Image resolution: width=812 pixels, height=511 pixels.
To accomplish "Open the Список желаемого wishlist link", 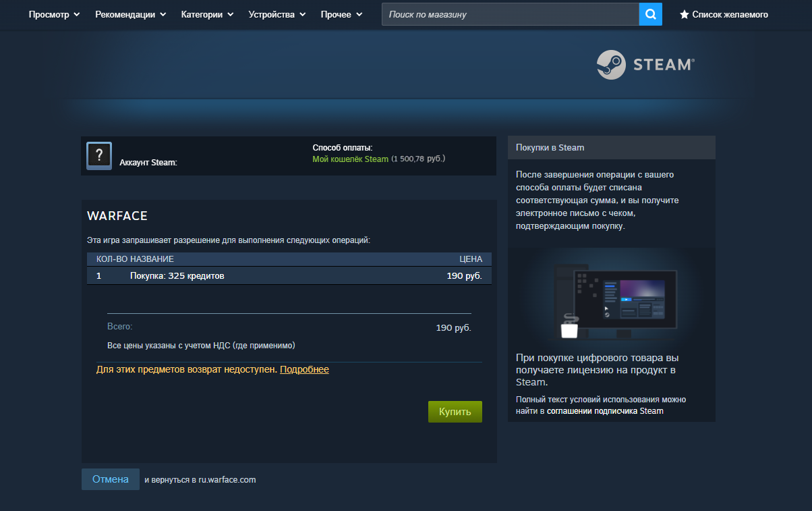I will tap(724, 14).
